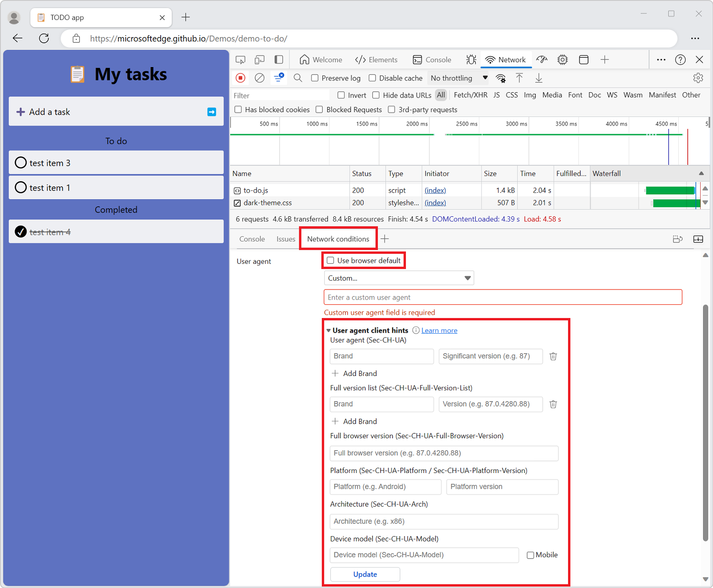713x588 pixels.
Task: Open the Learn more link
Action: [439, 330]
